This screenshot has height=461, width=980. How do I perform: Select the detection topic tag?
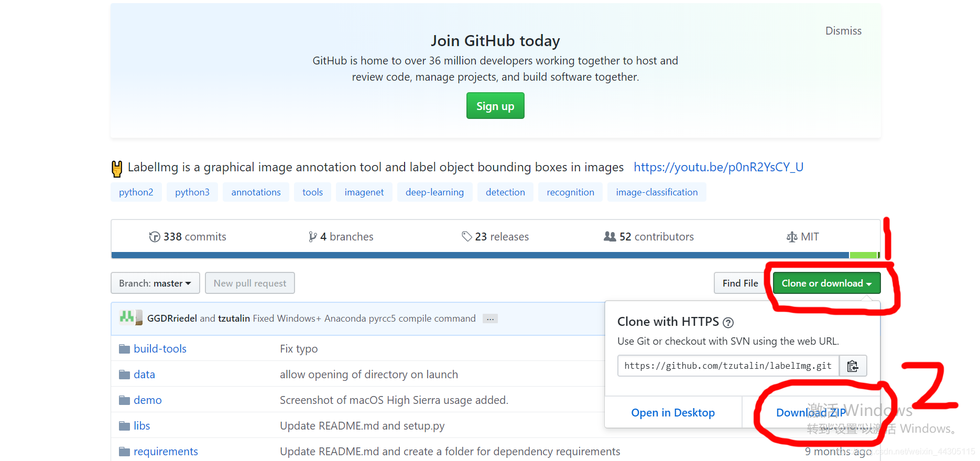(x=505, y=192)
